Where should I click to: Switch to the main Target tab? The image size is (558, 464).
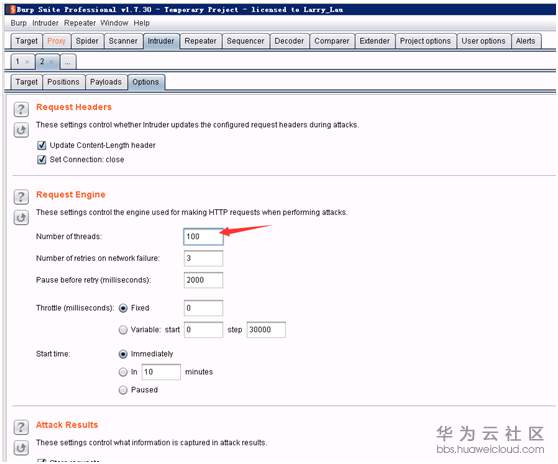[26, 41]
